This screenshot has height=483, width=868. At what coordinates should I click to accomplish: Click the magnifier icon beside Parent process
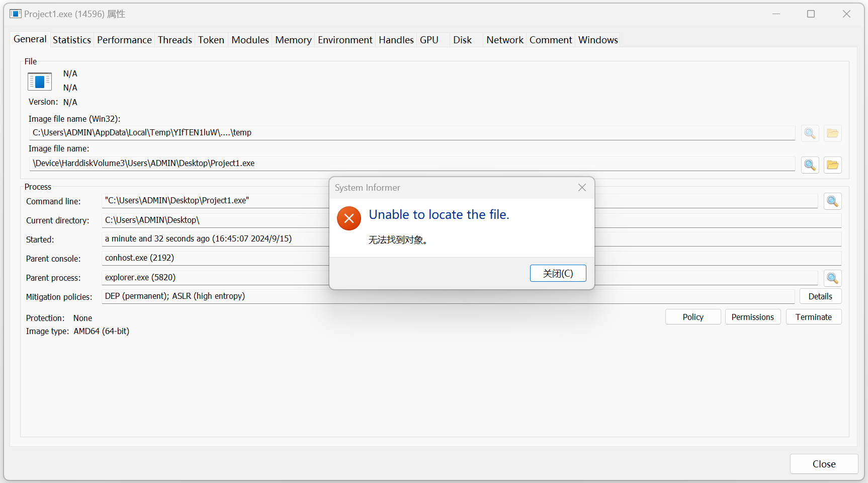(x=832, y=278)
